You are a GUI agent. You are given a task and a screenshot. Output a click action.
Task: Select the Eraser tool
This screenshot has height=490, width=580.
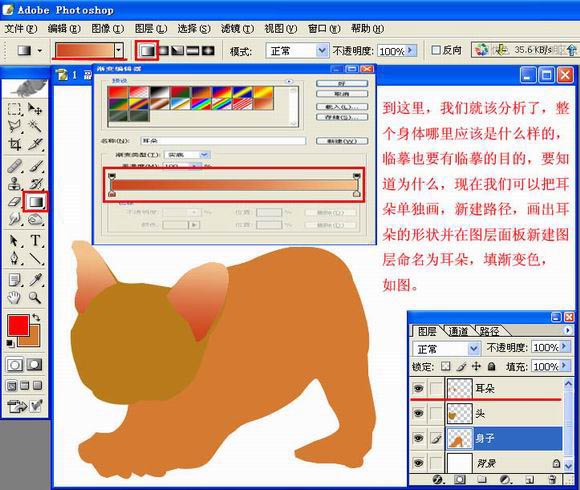pos(14,202)
